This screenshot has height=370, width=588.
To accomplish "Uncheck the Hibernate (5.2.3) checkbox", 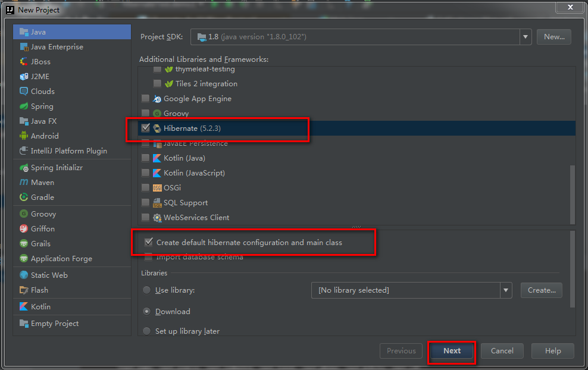I will 145,128.
